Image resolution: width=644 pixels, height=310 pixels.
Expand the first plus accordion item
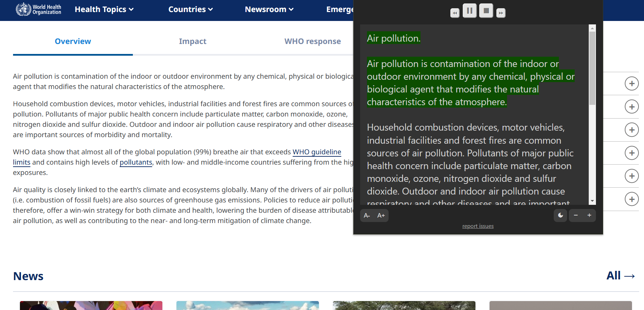point(632,84)
